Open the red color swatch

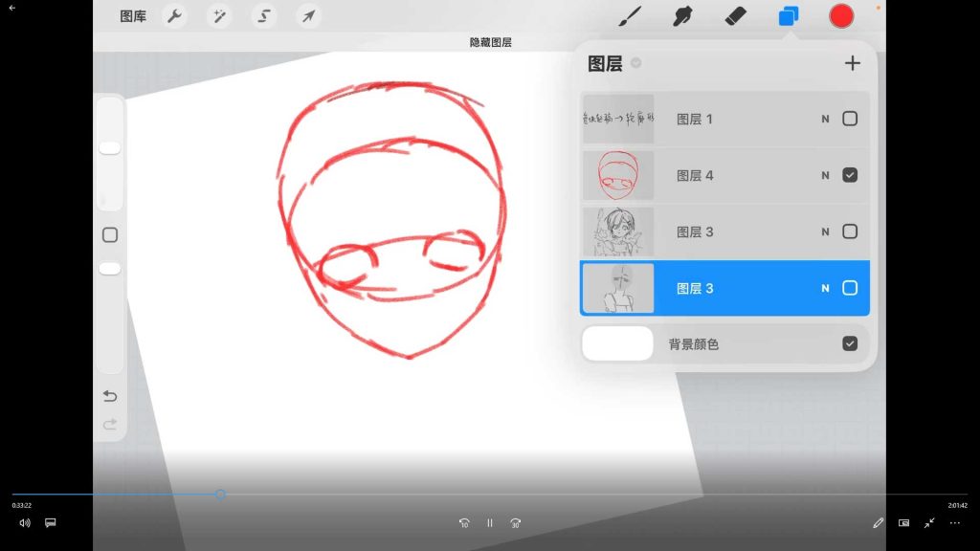841,16
